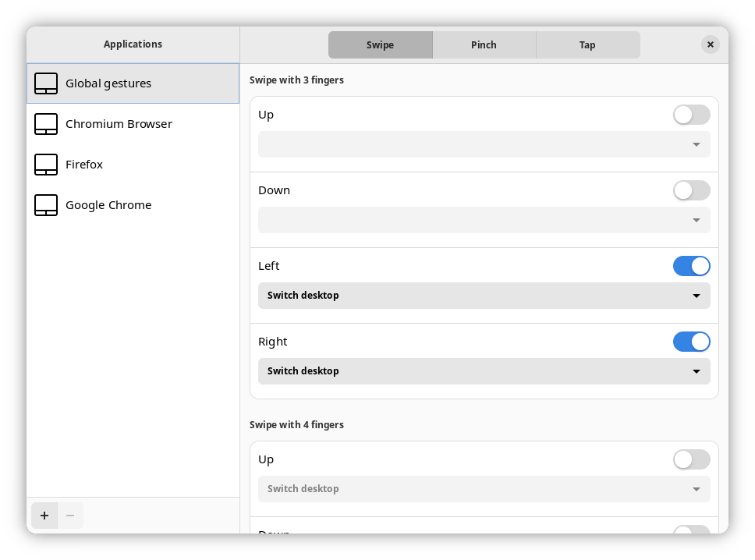This screenshot has height=560, width=755.
Task: Enable the Up swipe with 4 fingers toggle
Action: click(x=691, y=459)
